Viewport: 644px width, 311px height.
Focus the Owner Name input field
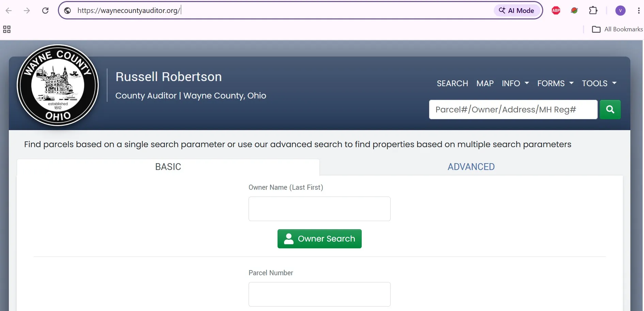click(x=319, y=209)
